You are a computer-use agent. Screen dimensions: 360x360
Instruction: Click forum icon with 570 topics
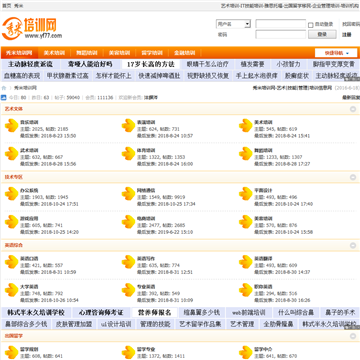click(246, 222)
